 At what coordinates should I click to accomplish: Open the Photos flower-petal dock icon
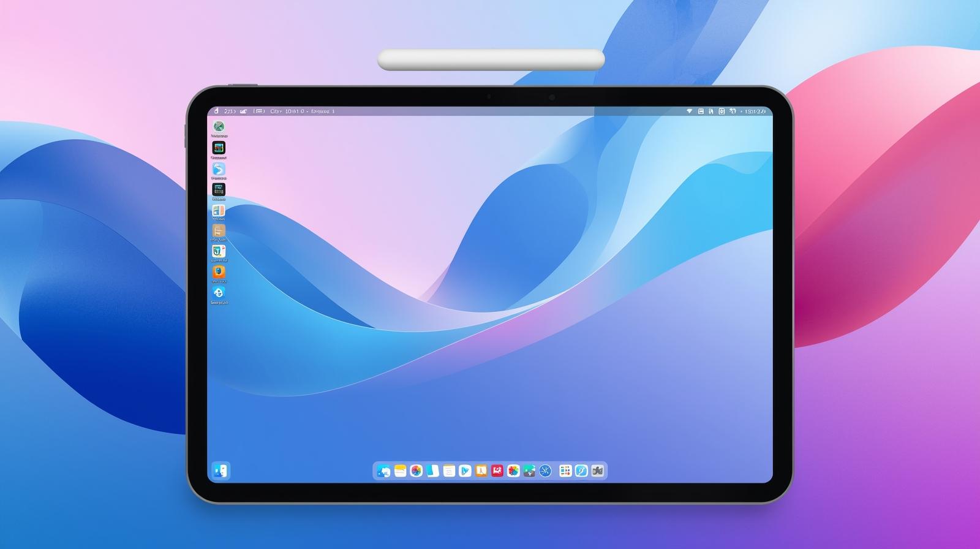click(513, 471)
